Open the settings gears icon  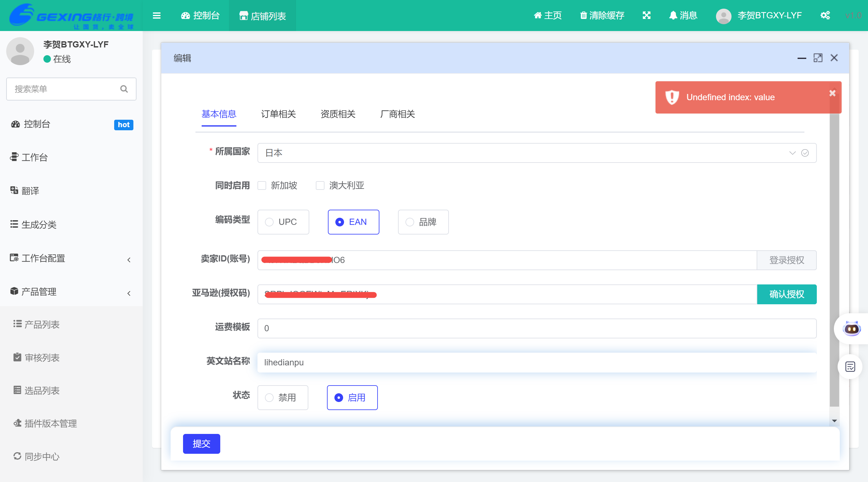825,16
